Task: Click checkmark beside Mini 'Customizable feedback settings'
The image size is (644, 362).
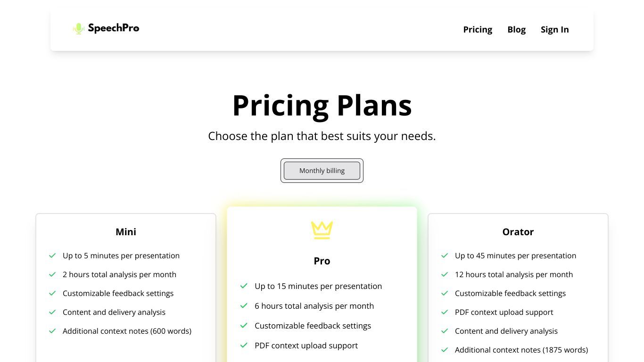Action: click(52, 293)
